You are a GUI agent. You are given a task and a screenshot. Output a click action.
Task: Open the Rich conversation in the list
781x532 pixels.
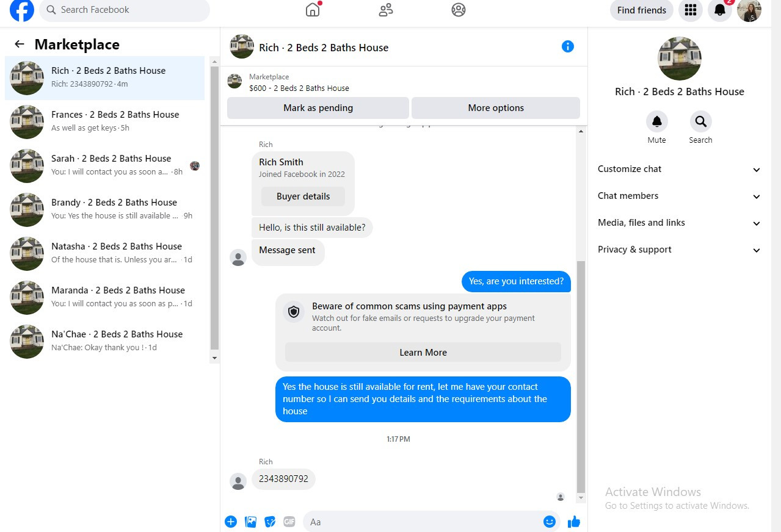[105, 78]
